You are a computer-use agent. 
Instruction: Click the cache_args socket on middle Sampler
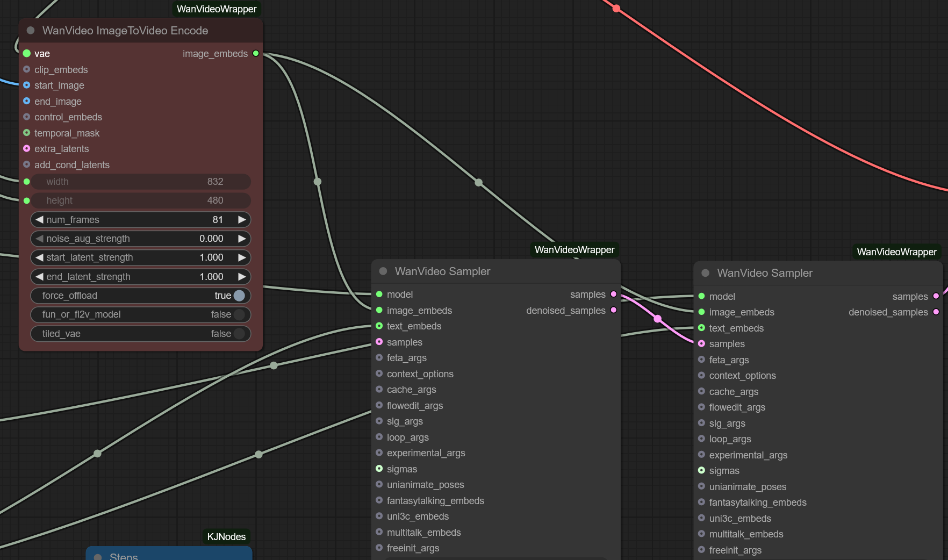coord(379,389)
